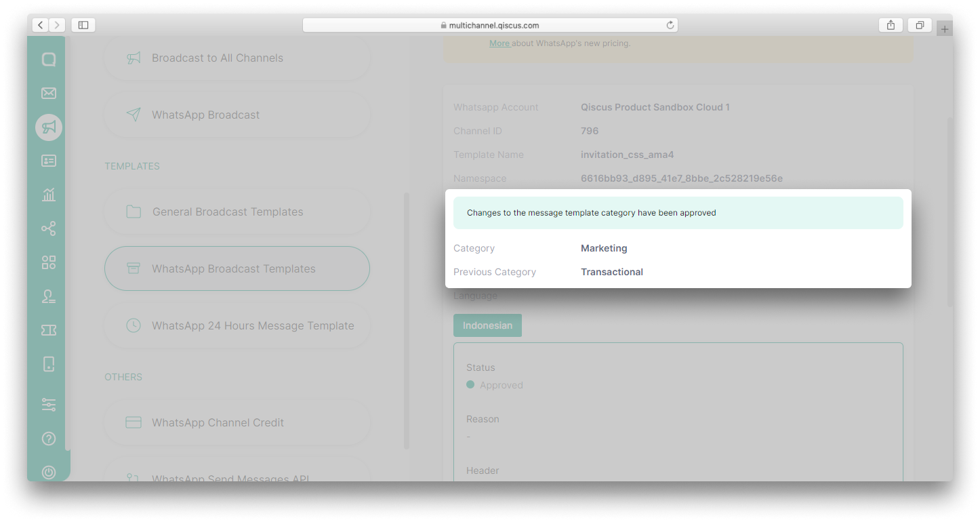
Task: Open the chat inbox sidebar icon
Action: [49, 60]
